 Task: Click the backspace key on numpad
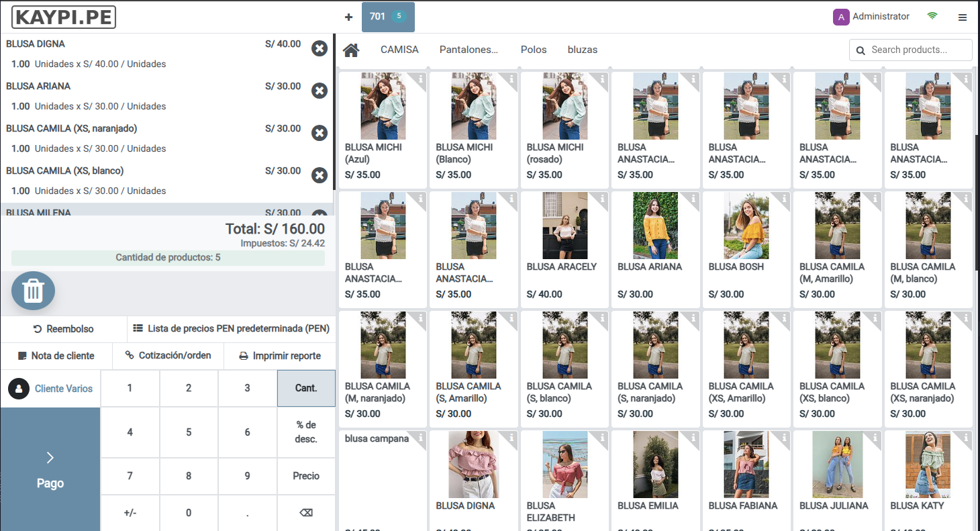(x=306, y=513)
